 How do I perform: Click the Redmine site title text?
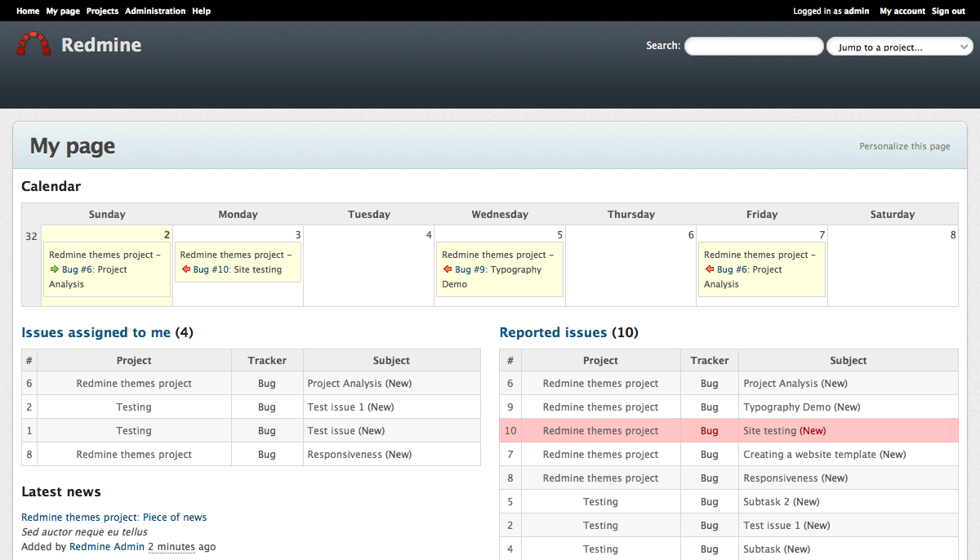pyautogui.click(x=101, y=45)
